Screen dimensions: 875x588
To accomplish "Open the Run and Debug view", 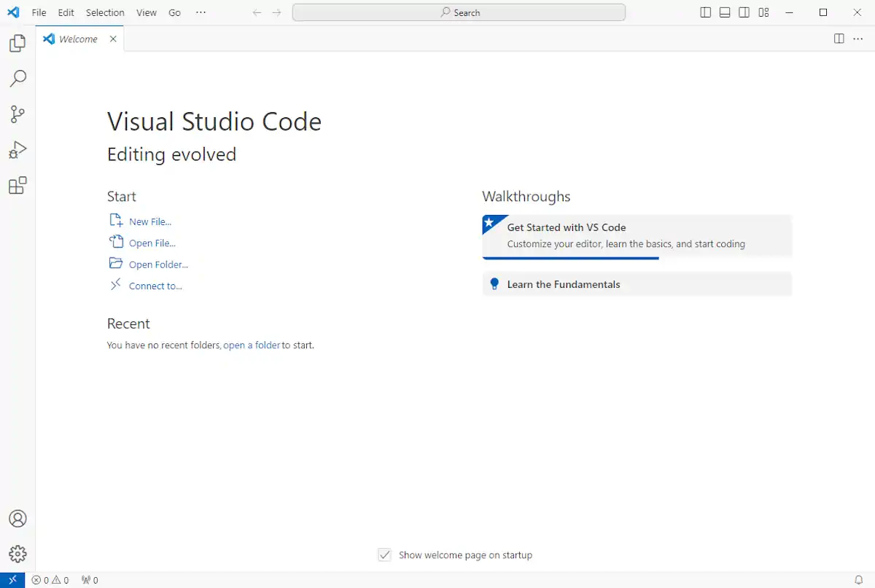I will click(x=17, y=150).
